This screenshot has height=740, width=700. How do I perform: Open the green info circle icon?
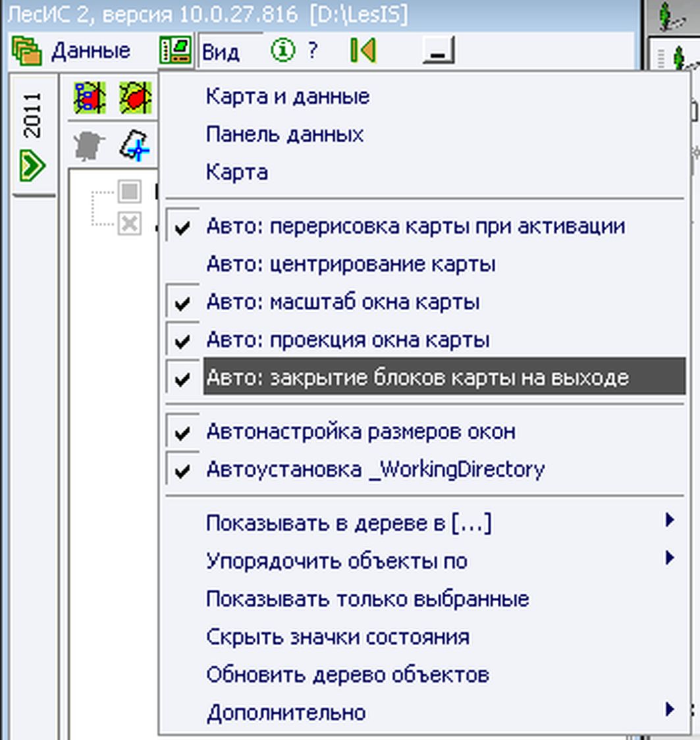pos(283,50)
